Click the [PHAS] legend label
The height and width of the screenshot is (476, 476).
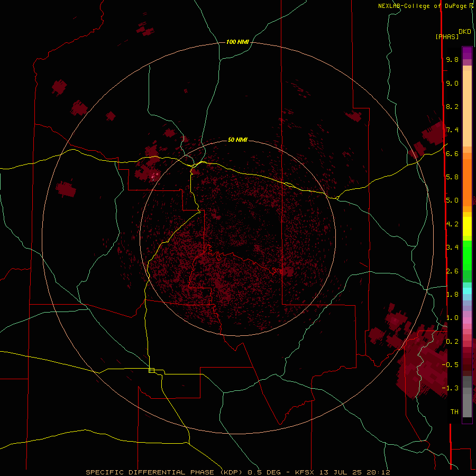pyautogui.click(x=447, y=36)
